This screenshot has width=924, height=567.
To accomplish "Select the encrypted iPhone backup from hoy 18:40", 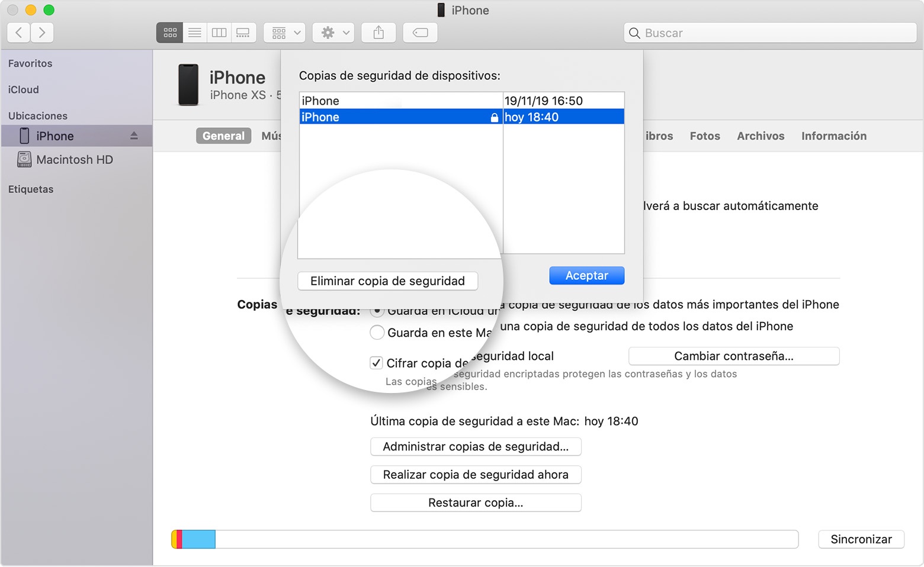I will click(x=462, y=117).
